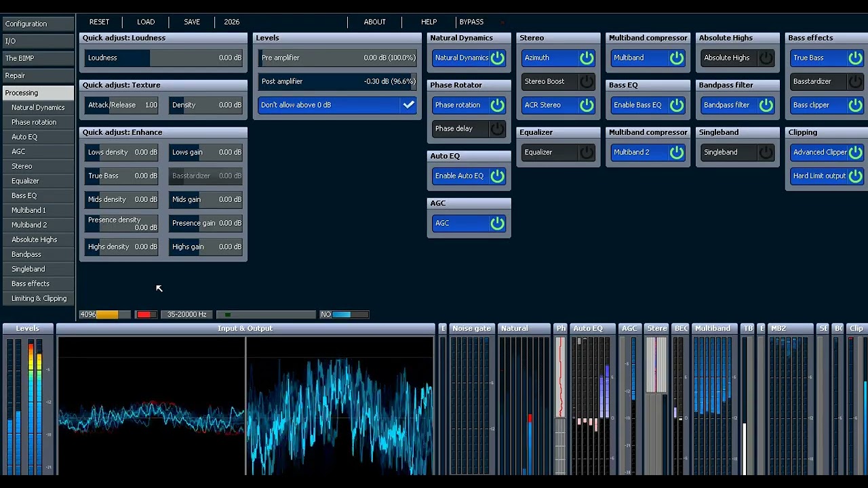Click the SAVE button

[192, 22]
